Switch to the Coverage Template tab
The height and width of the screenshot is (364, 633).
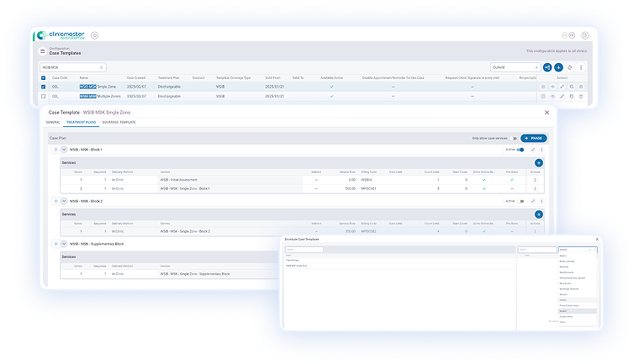(119, 123)
